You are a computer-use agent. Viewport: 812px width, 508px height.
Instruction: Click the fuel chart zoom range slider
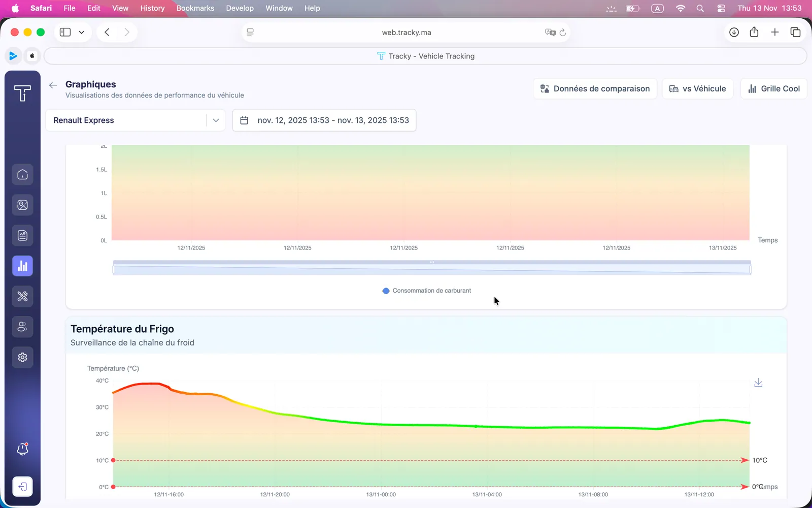tap(432, 268)
